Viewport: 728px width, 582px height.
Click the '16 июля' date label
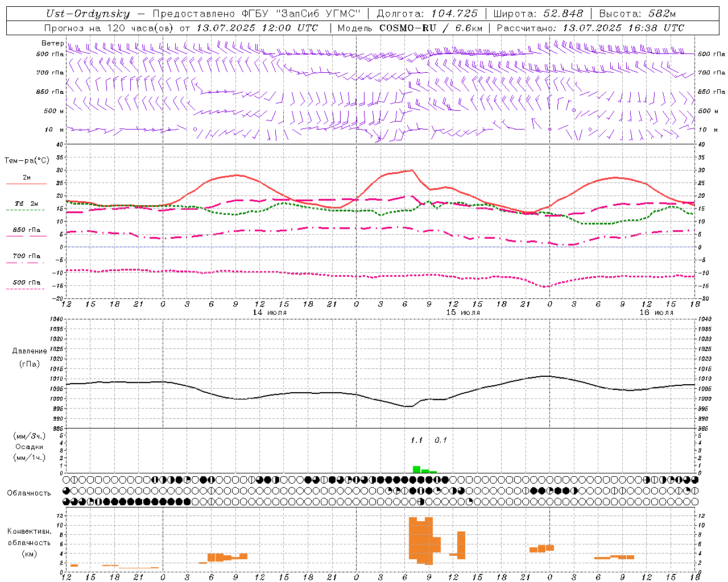656,312
